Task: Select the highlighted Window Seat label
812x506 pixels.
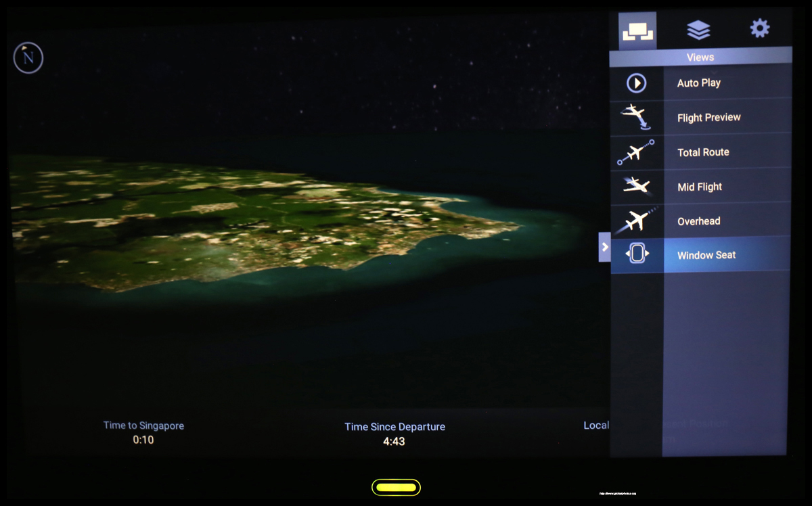Action: tap(706, 255)
